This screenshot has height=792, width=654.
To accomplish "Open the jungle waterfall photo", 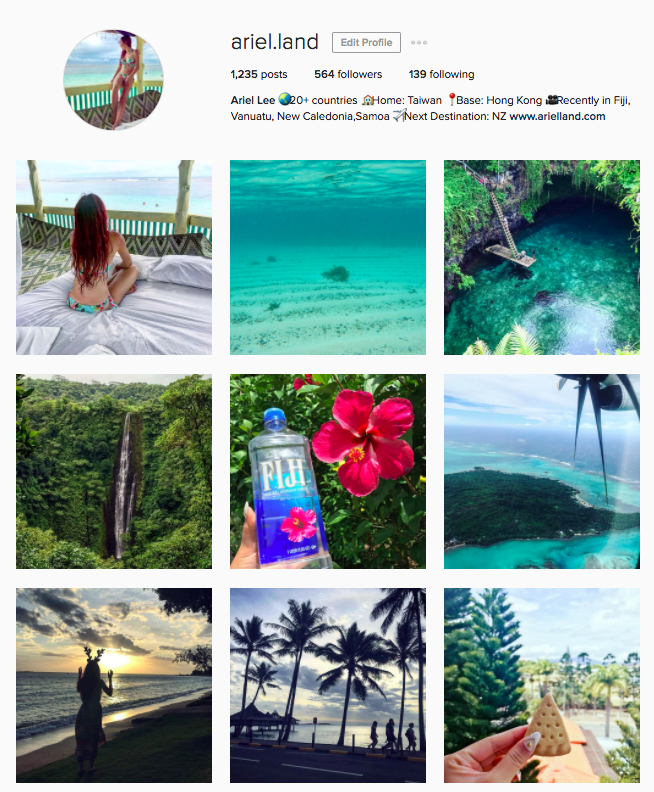I will [x=114, y=471].
